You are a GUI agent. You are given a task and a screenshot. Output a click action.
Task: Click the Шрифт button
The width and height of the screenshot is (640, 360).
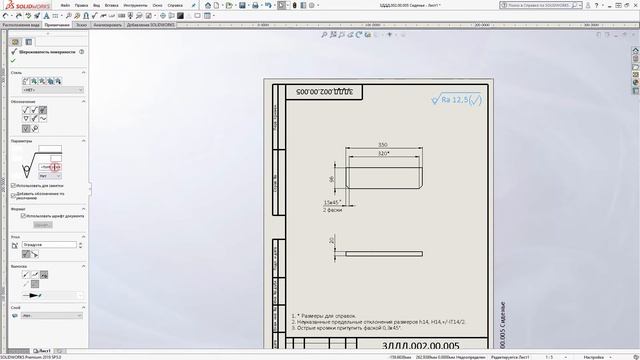click(x=43, y=225)
